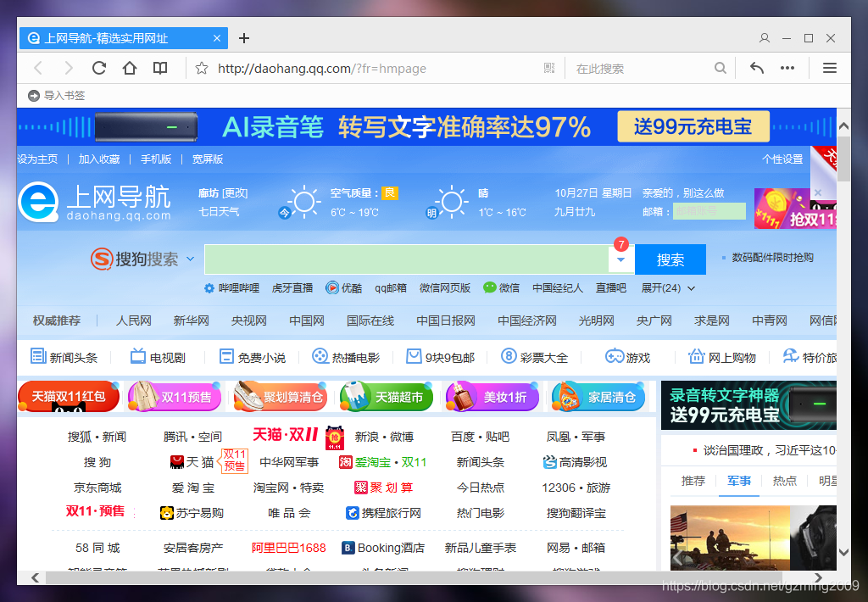Bookmark the page with the star icon
The image size is (868, 602).
(x=202, y=68)
